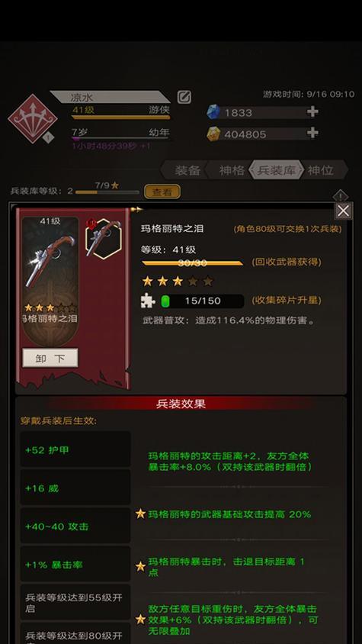362x644 pixels.
Task: Select the +52 护甲 stat box
Action: 75,449
